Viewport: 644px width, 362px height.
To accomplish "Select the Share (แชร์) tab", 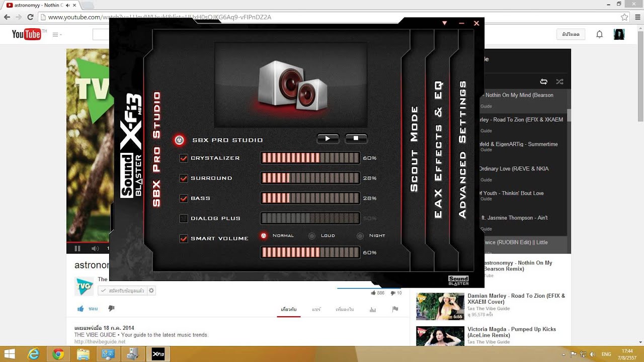I will tap(316, 309).
